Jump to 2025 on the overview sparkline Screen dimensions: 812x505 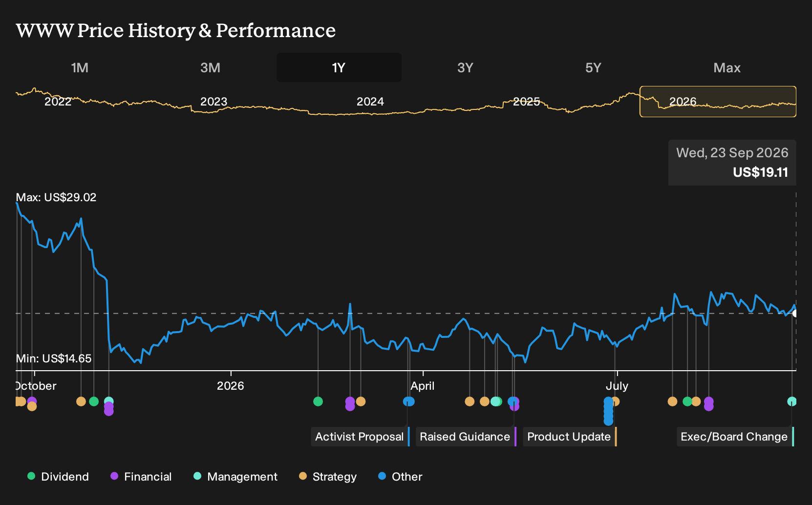[x=526, y=102]
